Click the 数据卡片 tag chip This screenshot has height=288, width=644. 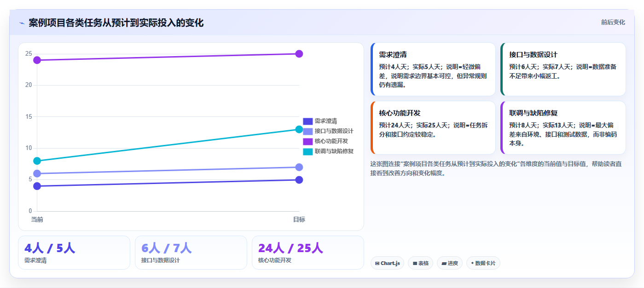click(x=483, y=263)
